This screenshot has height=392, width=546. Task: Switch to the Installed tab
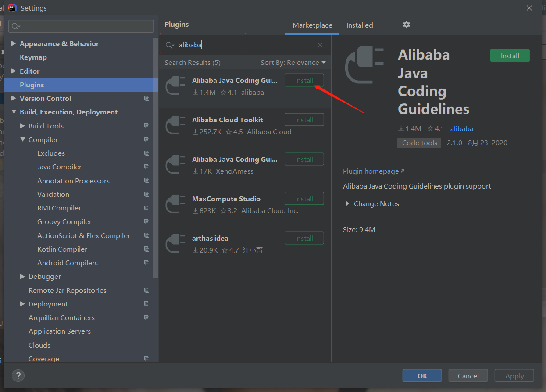(360, 25)
